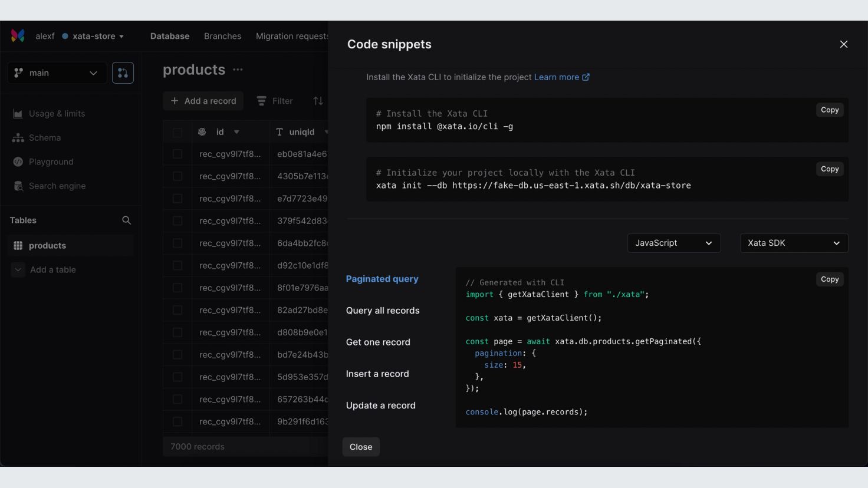
Task: Check the row with uniqId 4305b7e113
Action: (177, 176)
